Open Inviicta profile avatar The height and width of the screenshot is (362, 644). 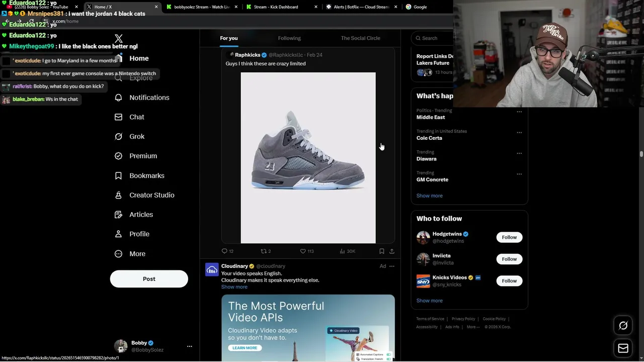pyautogui.click(x=423, y=259)
